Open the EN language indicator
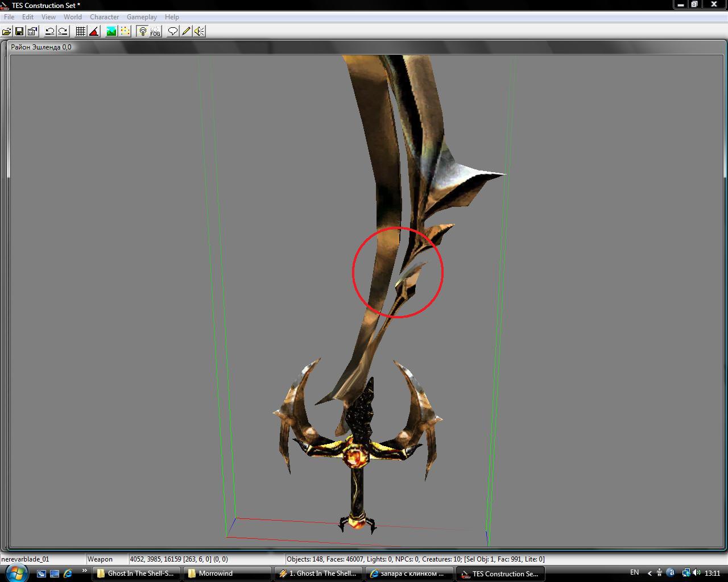The image size is (728, 582). click(x=635, y=573)
